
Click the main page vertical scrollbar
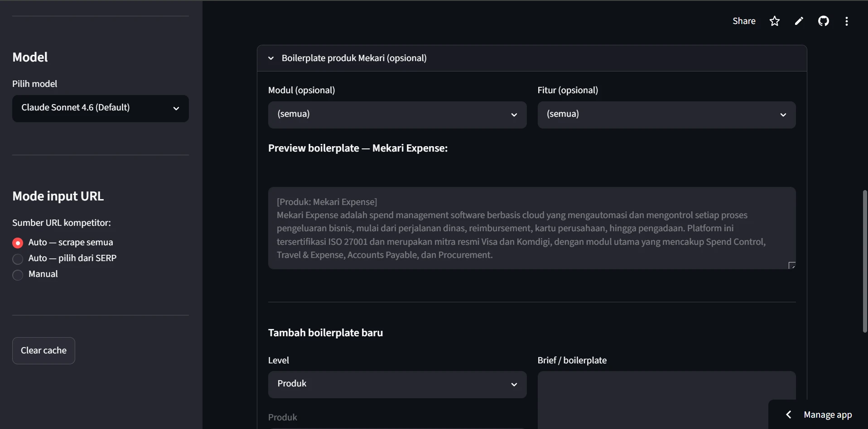[865, 262]
